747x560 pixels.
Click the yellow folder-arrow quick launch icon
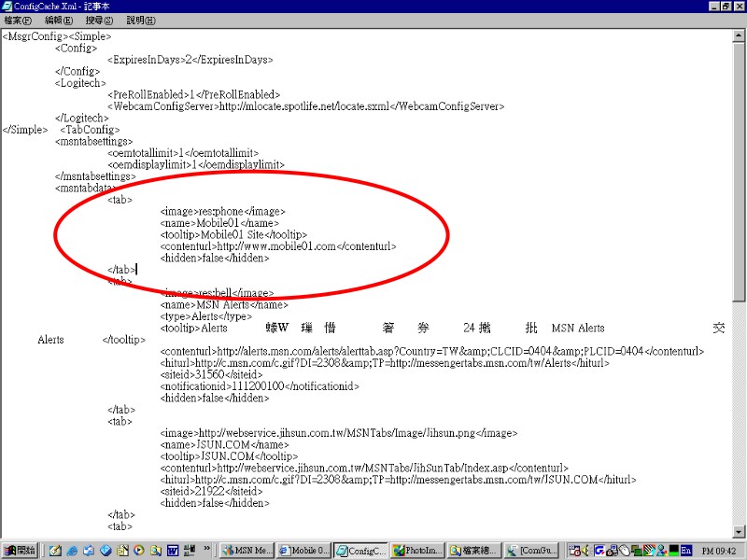(122, 551)
